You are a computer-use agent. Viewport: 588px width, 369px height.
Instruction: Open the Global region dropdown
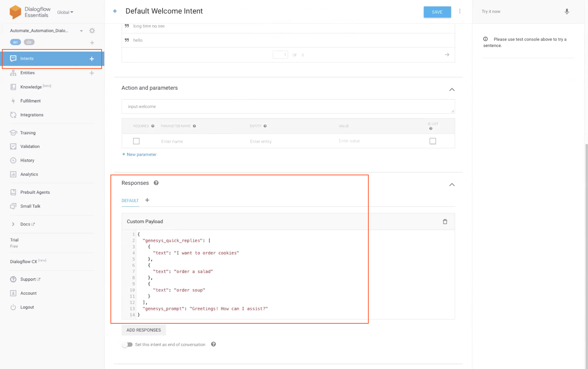(65, 12)
